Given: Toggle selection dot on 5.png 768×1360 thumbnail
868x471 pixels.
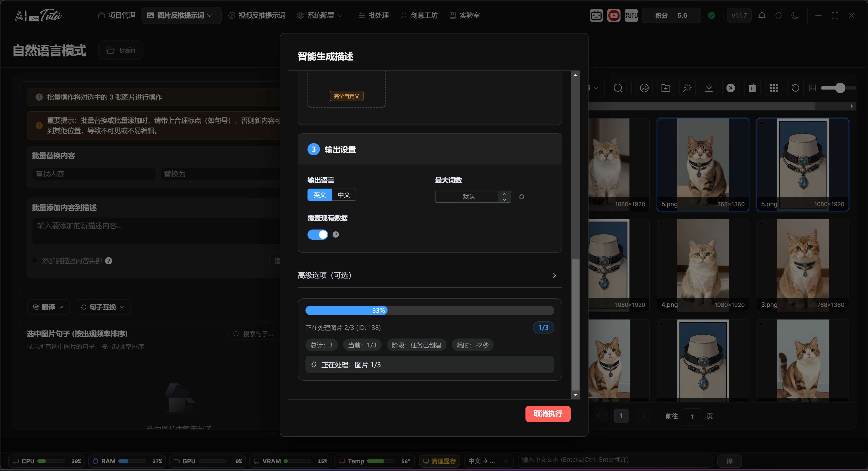Looking at the screenshot, I should click(x=662, y=123).
